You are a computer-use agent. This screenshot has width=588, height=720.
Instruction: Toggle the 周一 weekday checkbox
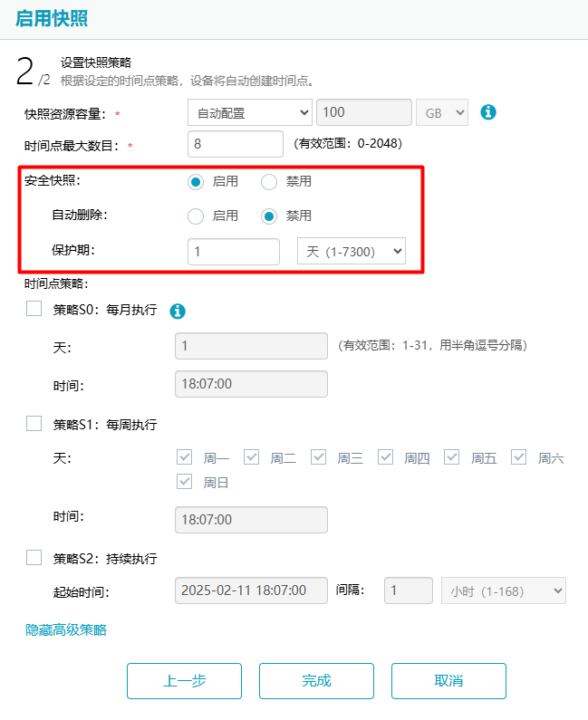[x=184, y=457]
